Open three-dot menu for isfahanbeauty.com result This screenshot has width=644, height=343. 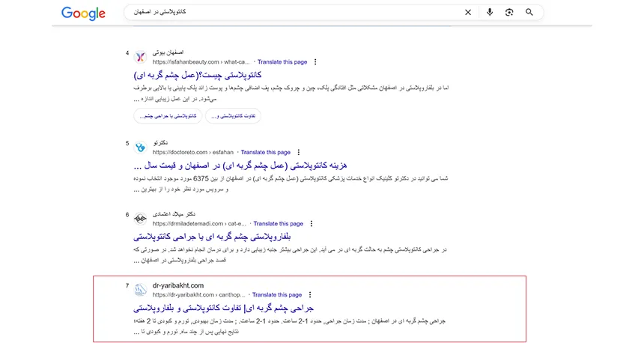(315, 62)
